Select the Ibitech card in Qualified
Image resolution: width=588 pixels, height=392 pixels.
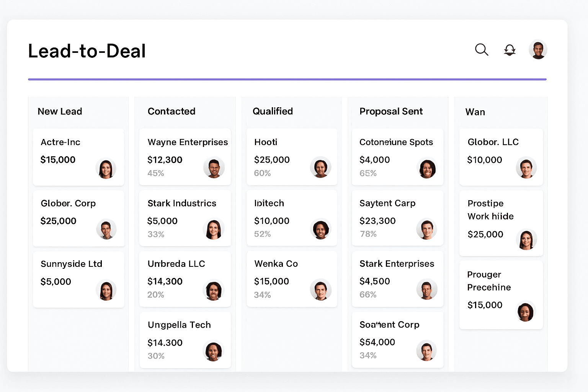292,218
